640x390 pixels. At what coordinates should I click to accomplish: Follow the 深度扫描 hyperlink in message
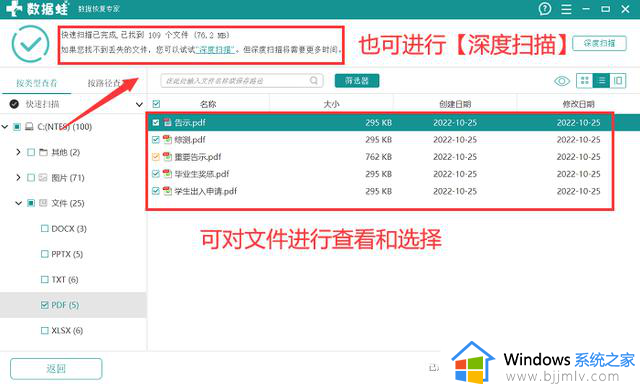215,50
